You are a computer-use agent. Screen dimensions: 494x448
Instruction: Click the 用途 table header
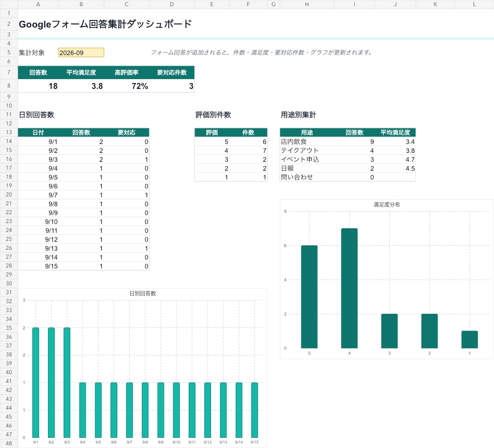point(307,132)
